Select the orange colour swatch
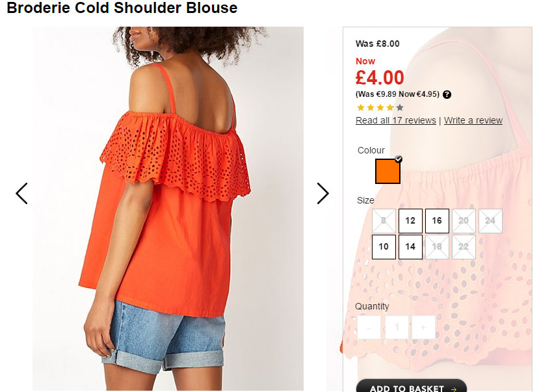 pyautogui.click(x=388, y=171)
